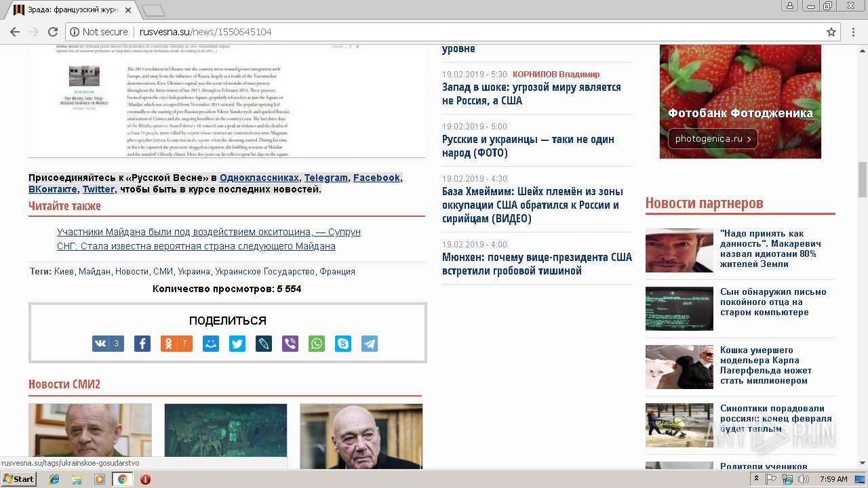
Task: Open bald glasses man СМИ2 thumbnail
Action: pos(361,436)
